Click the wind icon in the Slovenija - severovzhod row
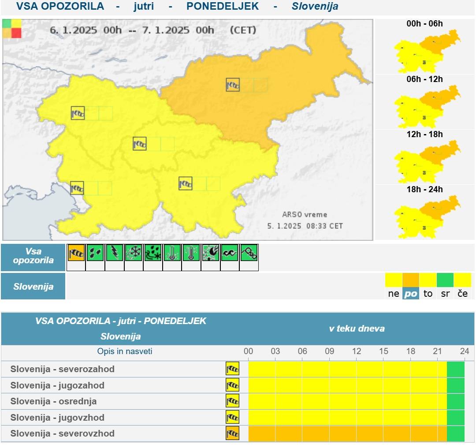Image resolution: width=476 pixels, height=448 pixels. pyautogui.click(x=232, y=433)
